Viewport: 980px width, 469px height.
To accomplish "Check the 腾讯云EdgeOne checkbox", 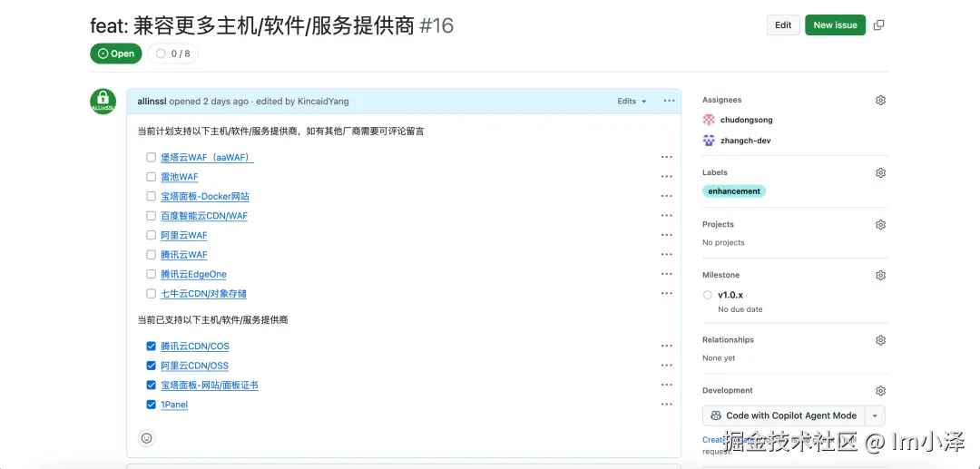I will 151,274.
